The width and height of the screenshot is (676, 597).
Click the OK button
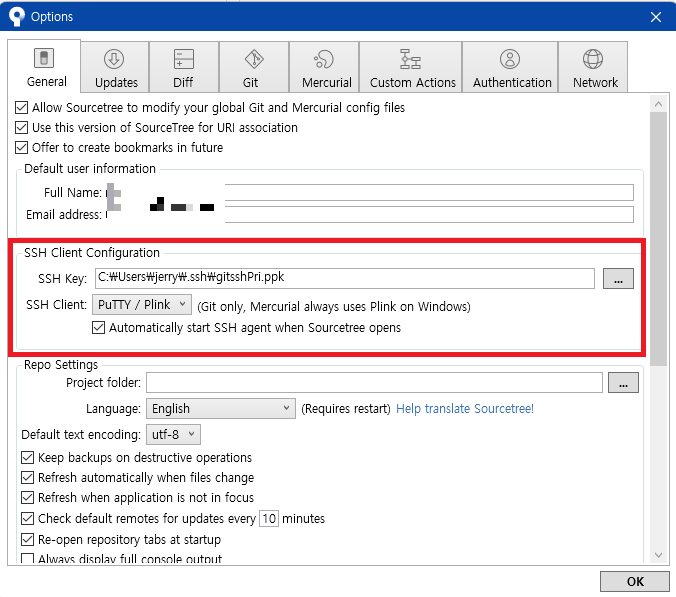635,581
